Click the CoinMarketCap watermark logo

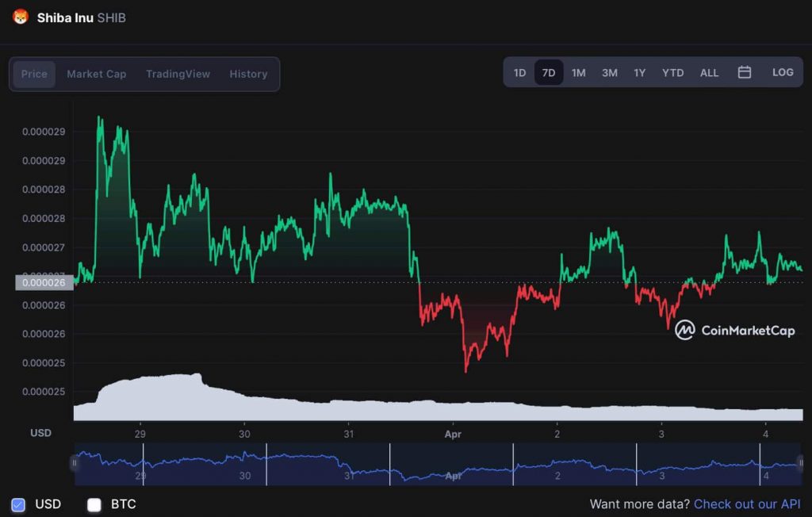[x=685, y=331]
